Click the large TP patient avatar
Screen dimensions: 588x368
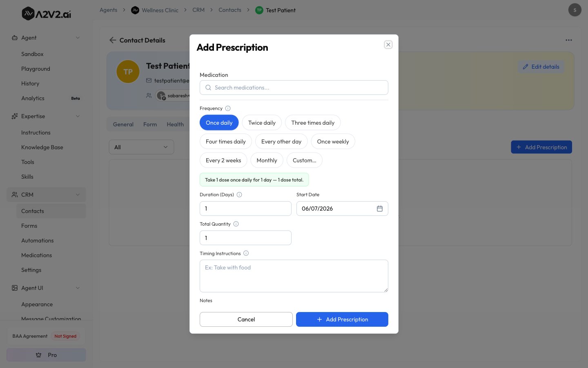pyautogui.click(x=128, y=72)
